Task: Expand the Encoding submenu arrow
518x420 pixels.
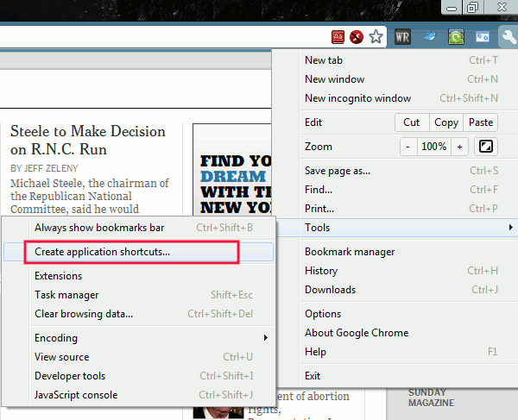Action: click(265, 338)
